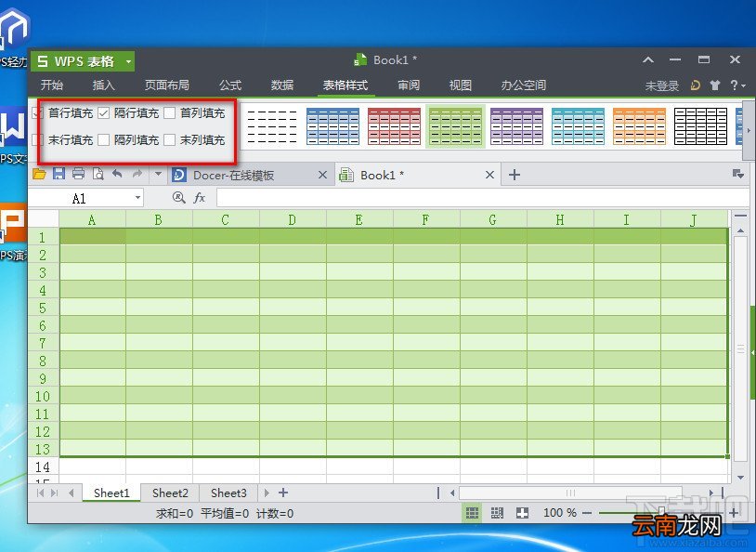
Task: Open the Docer online templates tab icon
Action: pyautogui.click(x=179, y=175)
